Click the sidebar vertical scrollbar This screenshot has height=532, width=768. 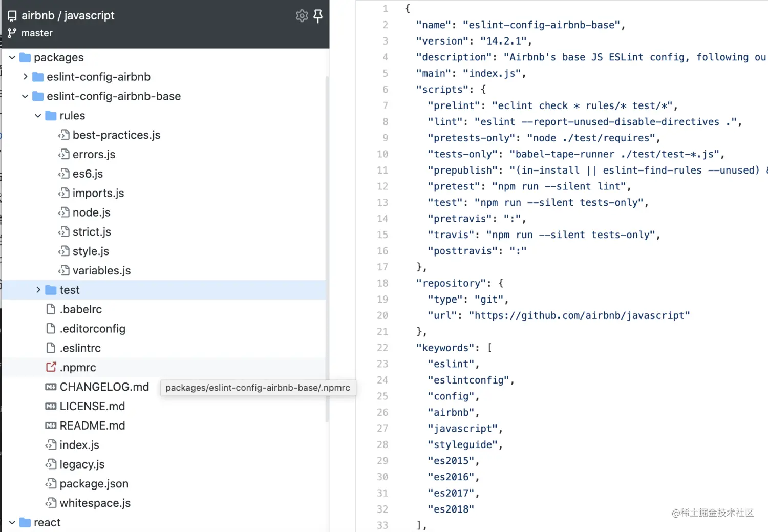pyautogui.click(x=327, y=246)
